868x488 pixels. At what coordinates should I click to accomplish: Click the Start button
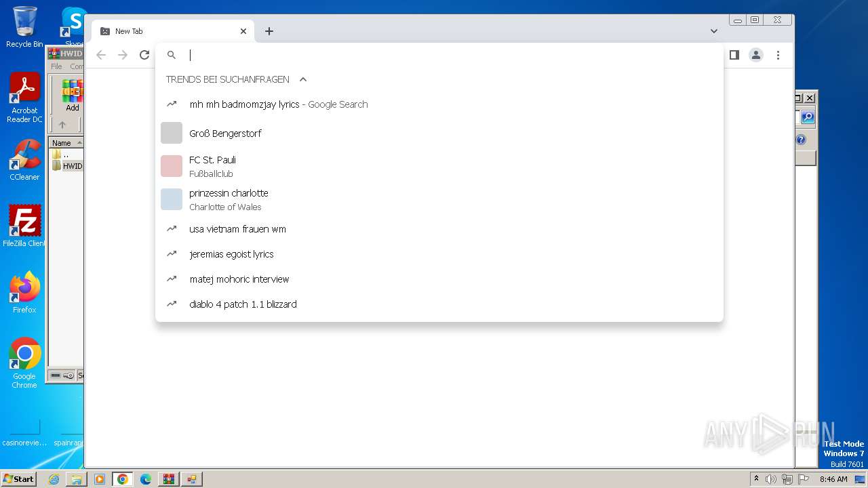(x=18, y=479)
